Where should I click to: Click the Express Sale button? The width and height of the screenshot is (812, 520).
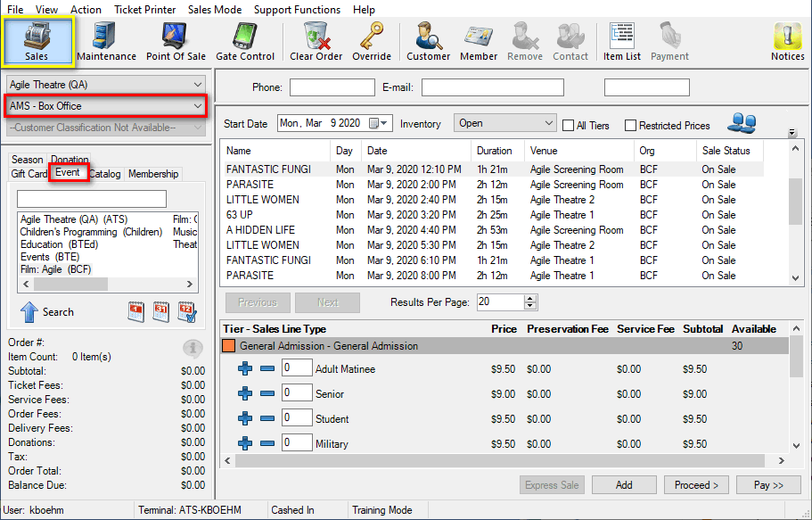pos(552,484)
